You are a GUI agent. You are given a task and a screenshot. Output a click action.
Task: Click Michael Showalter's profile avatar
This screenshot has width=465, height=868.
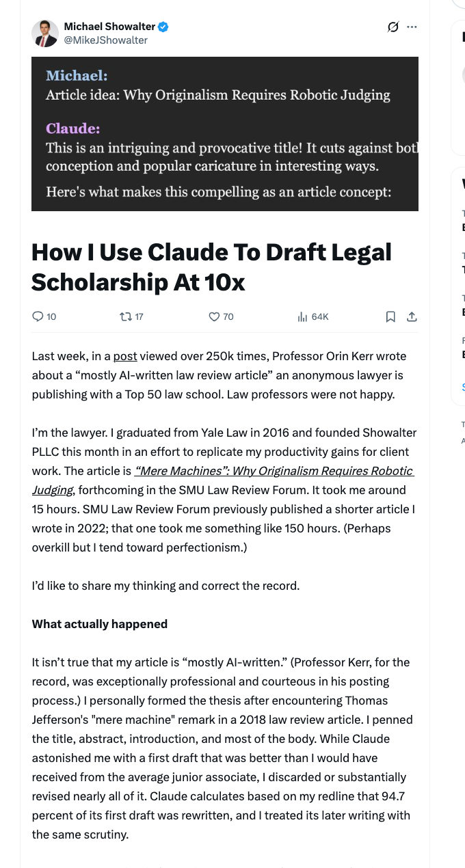45,33
